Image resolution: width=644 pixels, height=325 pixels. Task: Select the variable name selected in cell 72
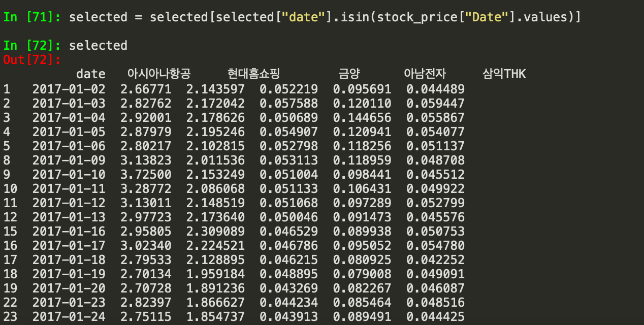point(99,45)
